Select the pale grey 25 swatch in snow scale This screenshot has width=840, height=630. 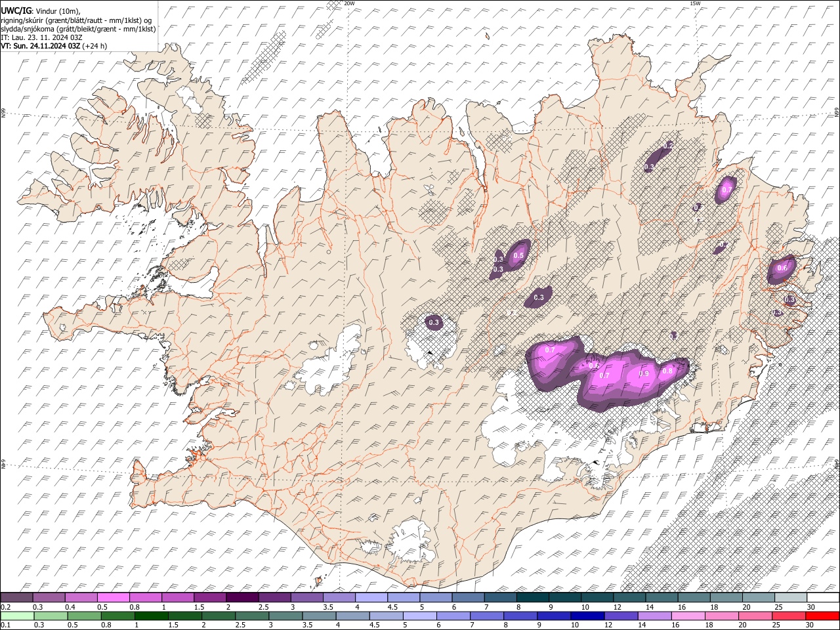point(791,598)
